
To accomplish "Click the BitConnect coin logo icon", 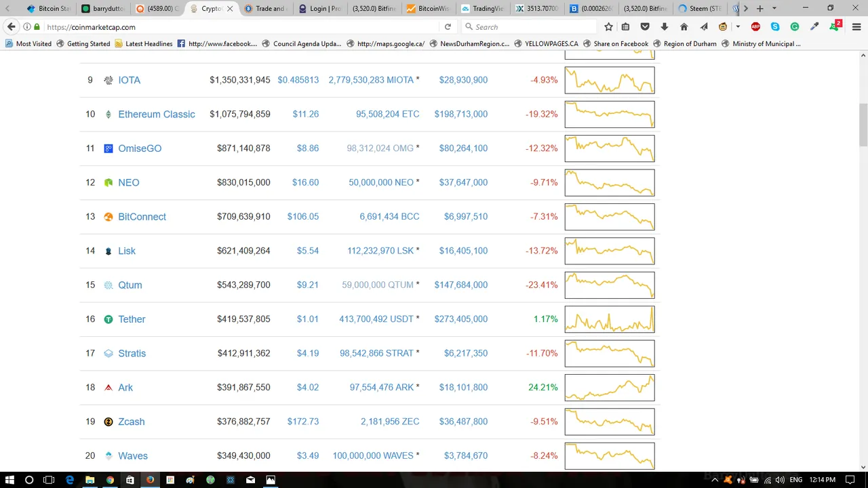I will (x=108, y=217).
